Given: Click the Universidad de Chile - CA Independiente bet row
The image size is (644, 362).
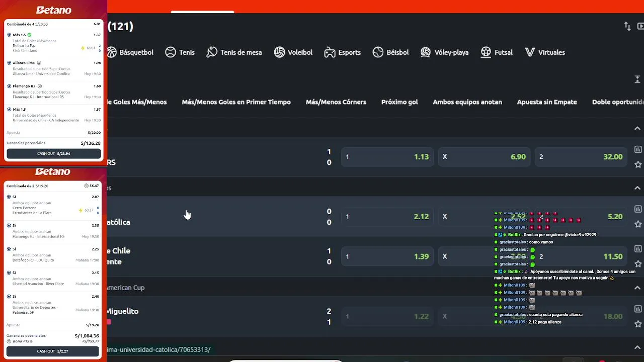Looking at the screenshot, I should click(x=54, y=115).
